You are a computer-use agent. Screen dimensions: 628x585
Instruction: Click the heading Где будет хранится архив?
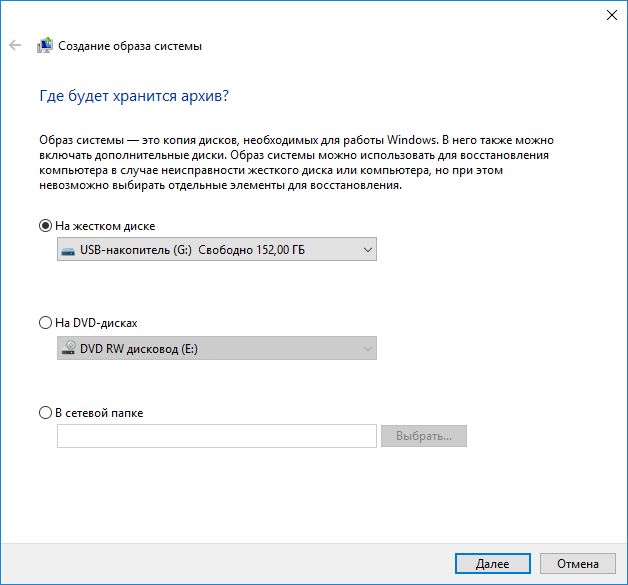(x=134, y=96)
